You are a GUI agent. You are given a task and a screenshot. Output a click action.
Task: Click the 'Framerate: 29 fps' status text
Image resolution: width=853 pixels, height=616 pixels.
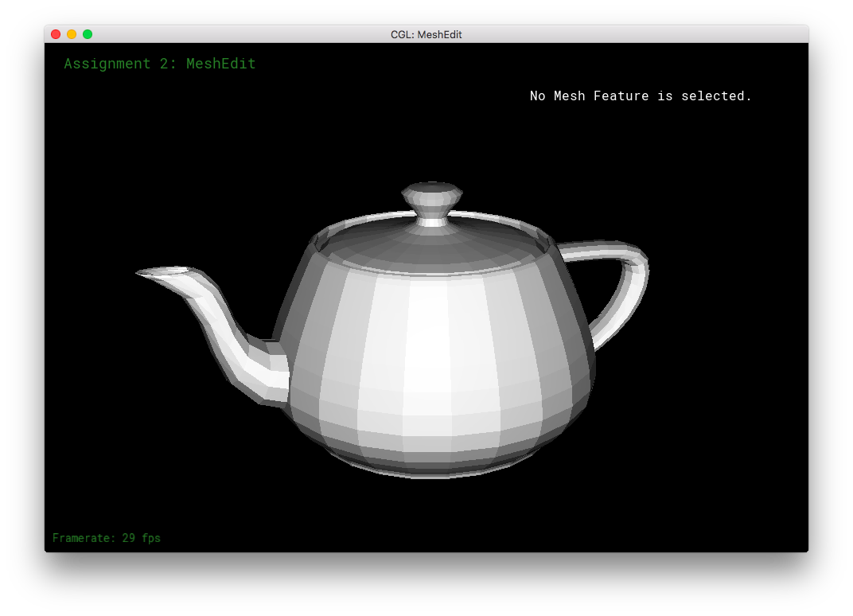point(107,538)
